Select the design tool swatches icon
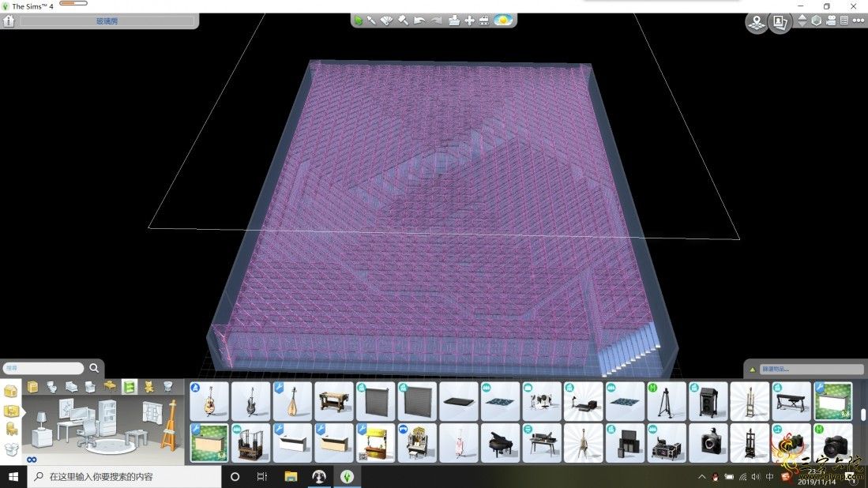Image resolution: width=868 pixels, height=488 pixels. click(x=386, y=21)
